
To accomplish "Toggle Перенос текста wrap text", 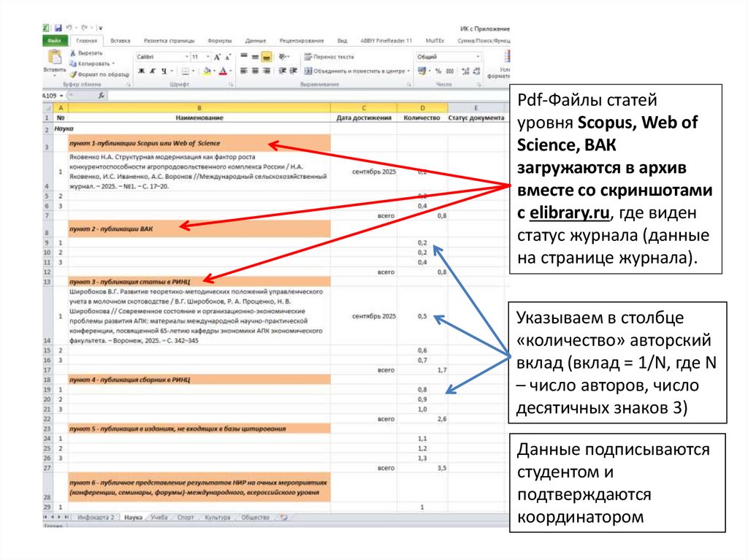I will (329, 57).
